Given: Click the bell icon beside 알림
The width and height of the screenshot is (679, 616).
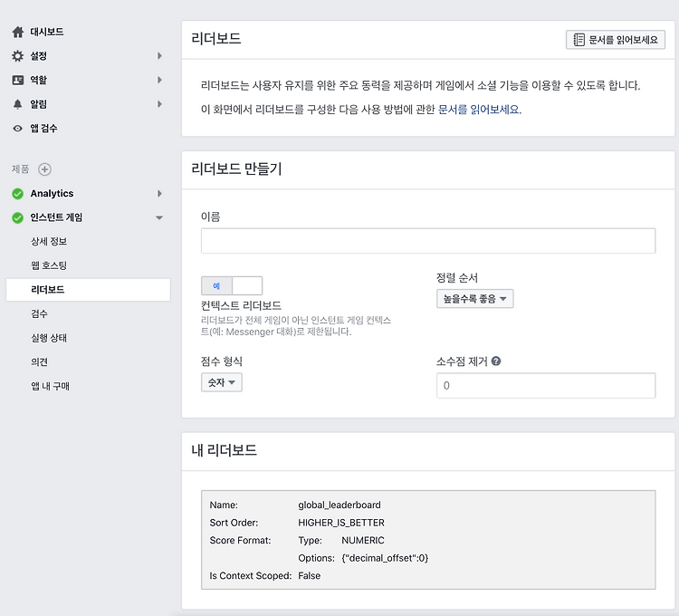Looking at the screenshot, I should [x=18, y=104].
